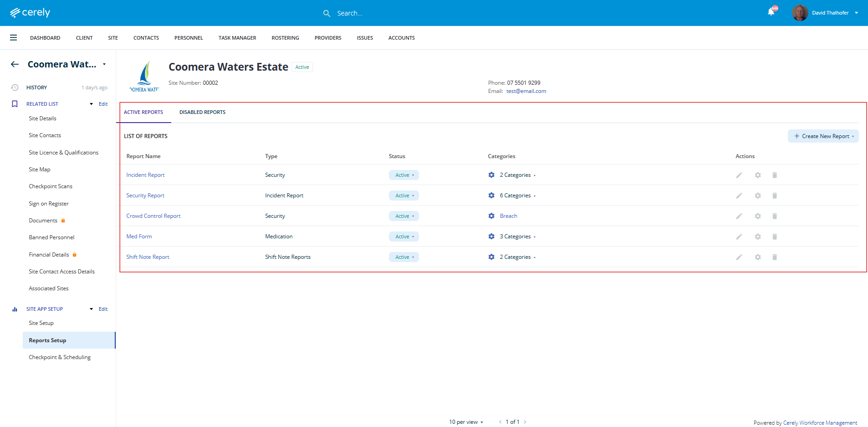868x427 pixels.
Task: Switch to the Disabled Reports tab
Action: pos(202,112)
